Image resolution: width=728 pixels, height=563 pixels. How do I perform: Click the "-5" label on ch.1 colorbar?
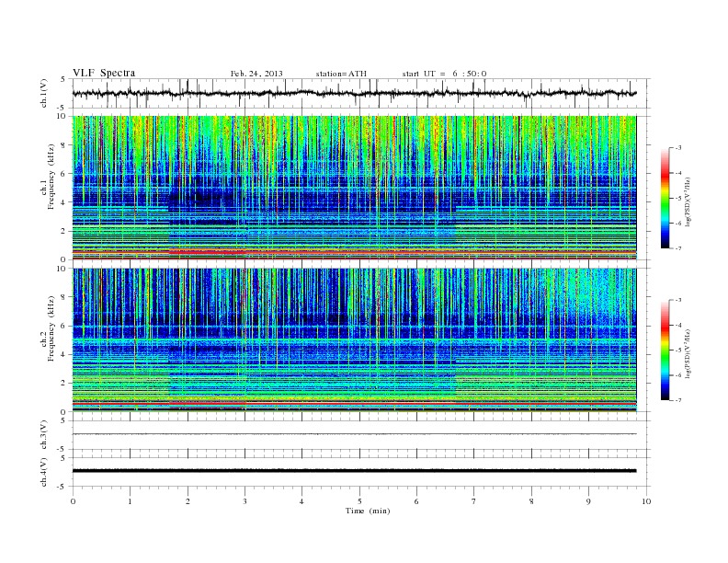click(x=677, y=199)
